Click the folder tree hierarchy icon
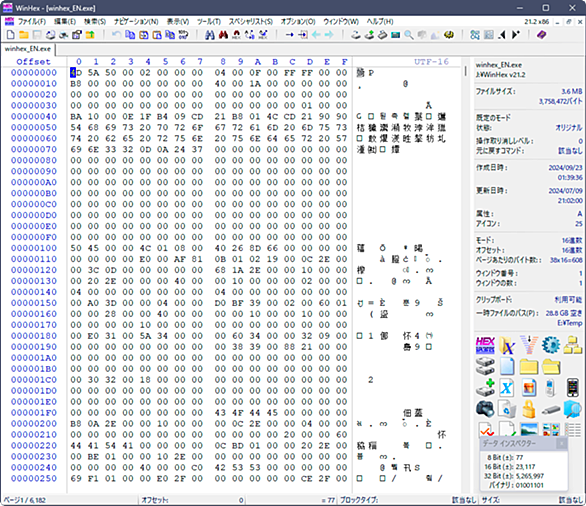The width and height of the screenshot is (586, 506). 573,345
